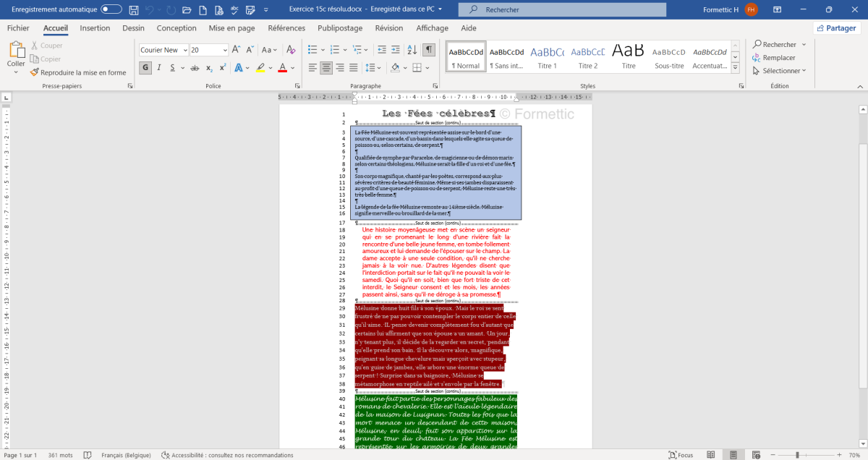Switch to the Révision tab
This screenshot has width=868, height=460.
pyautogui.click(x=389, y=28)
